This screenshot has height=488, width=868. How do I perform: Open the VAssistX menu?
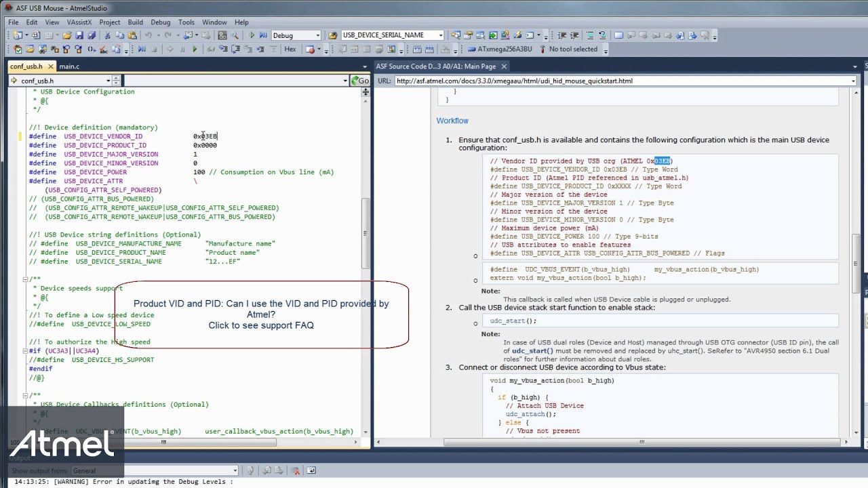(79, 22)
